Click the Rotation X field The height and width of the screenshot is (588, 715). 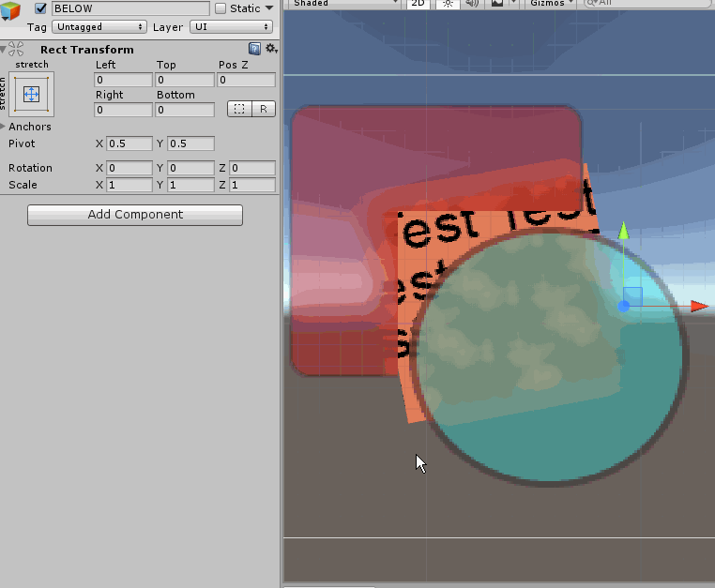tap(129, 168)
